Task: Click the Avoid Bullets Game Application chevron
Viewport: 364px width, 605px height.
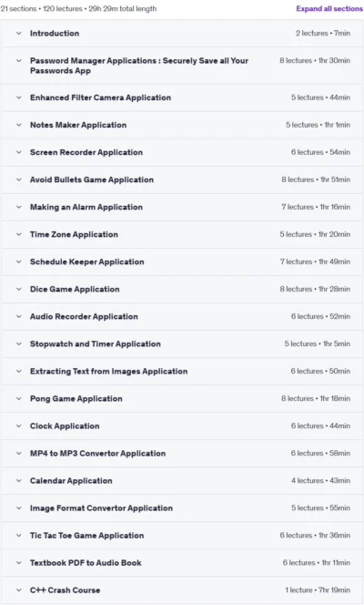Action: coord(18,179)
